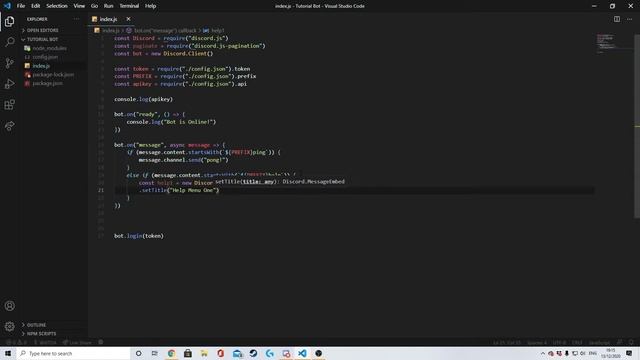Click the Split Editor Right icon
The width and height of the screenshot is (640, 360).
[x=617, y=19]
